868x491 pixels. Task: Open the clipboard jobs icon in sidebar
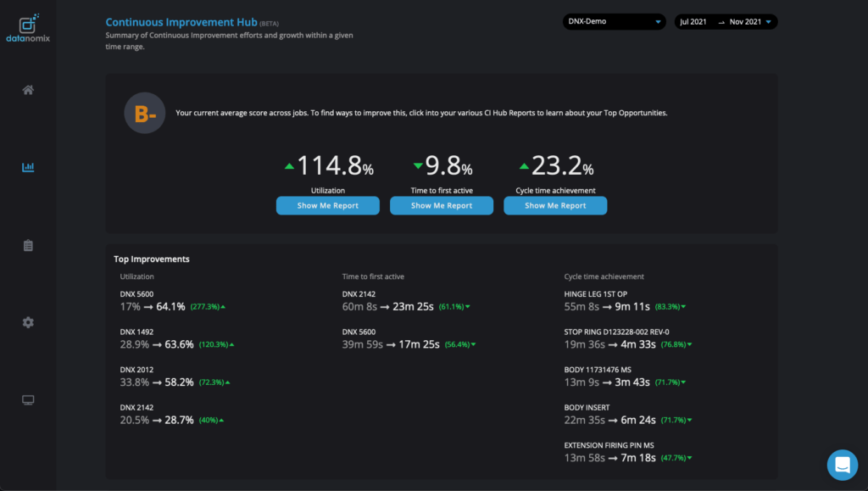(x=27, y=244)
